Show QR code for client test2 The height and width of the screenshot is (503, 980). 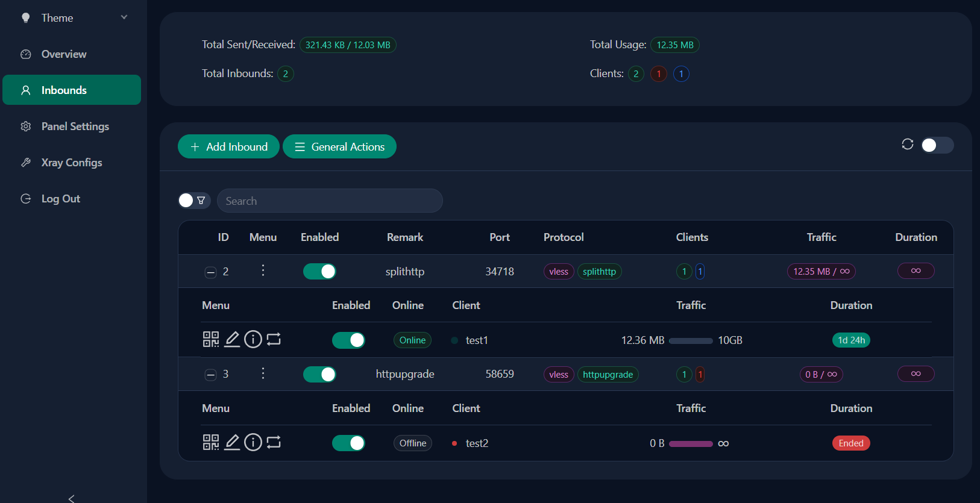click(210, 442)
